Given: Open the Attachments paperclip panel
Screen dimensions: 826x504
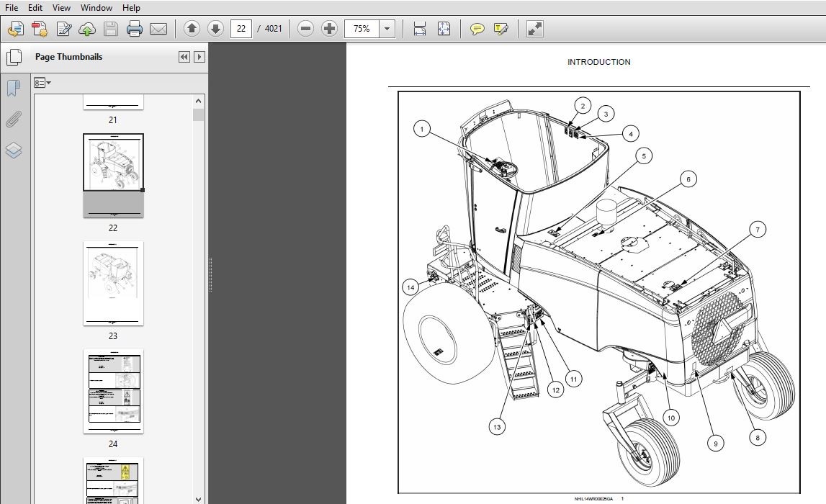Looking at the screenshot, I should coord(14,120).
